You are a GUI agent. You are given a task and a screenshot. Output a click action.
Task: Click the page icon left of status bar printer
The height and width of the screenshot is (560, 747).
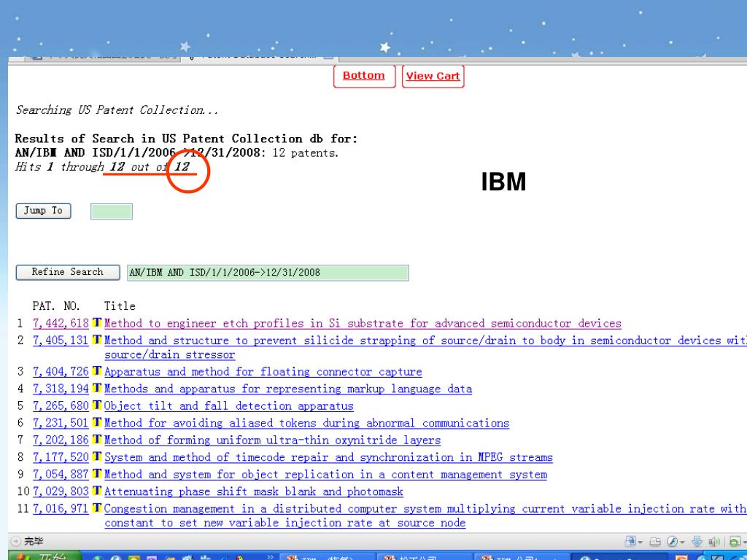pos(631,541)
